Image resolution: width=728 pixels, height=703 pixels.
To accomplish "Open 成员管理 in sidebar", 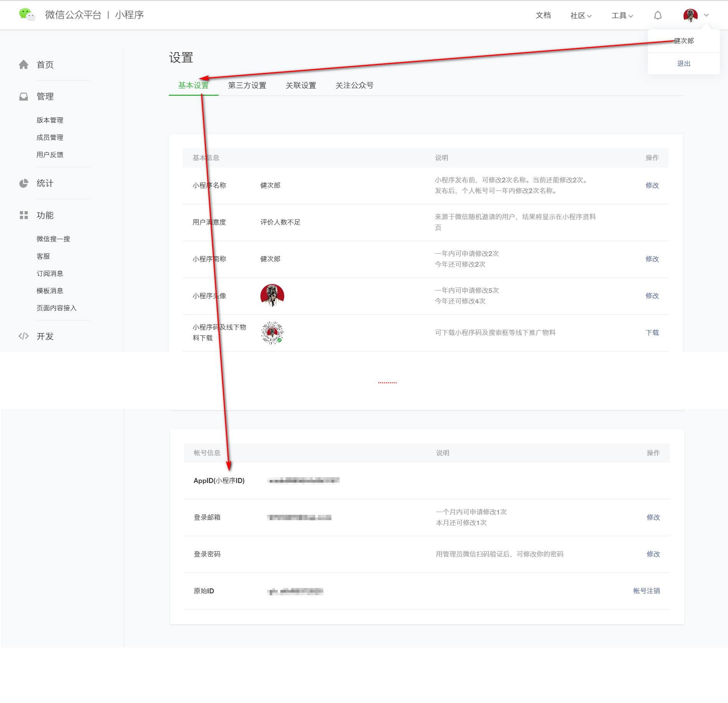I will [x=50, y=138].
